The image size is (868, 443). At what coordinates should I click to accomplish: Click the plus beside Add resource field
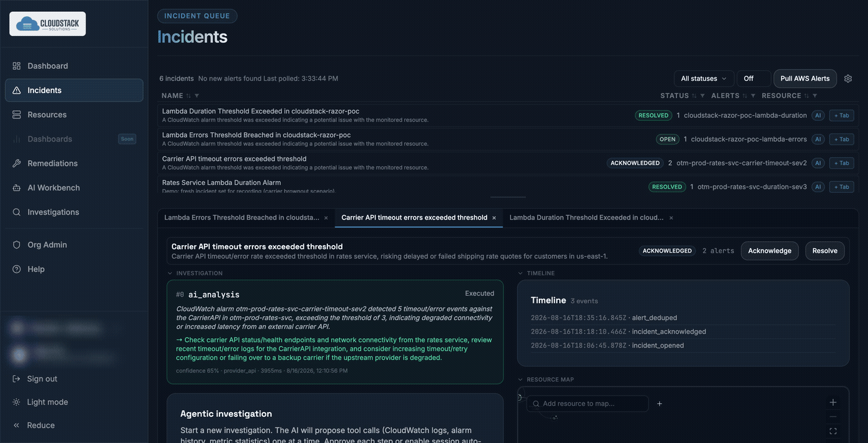pyautogui.click(x=660, y=404)
